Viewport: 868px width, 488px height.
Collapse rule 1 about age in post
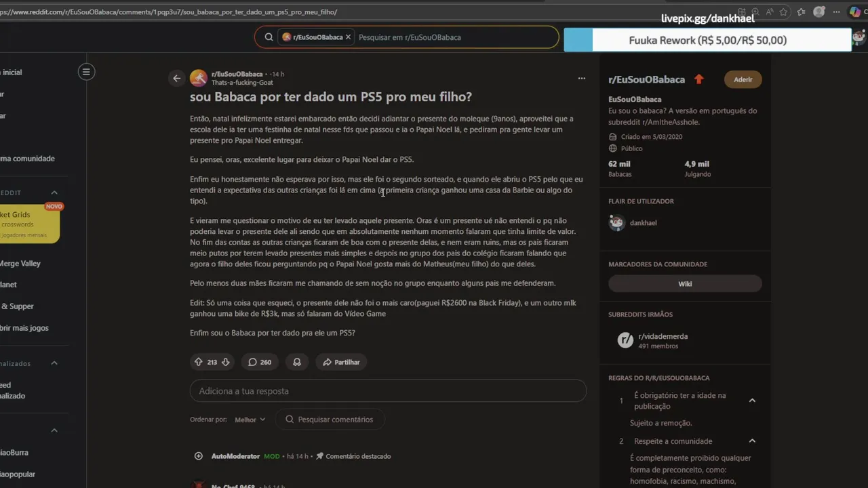pos(752,401)
